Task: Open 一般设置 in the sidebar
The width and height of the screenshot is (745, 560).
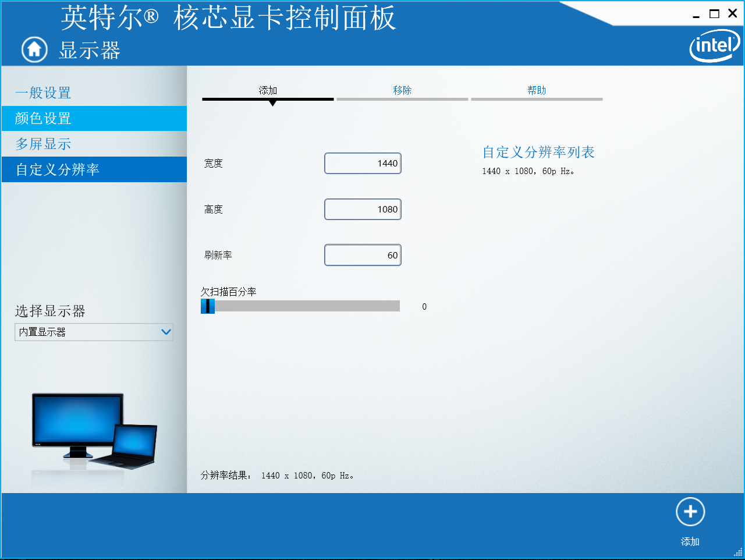Action: (94, 93)
